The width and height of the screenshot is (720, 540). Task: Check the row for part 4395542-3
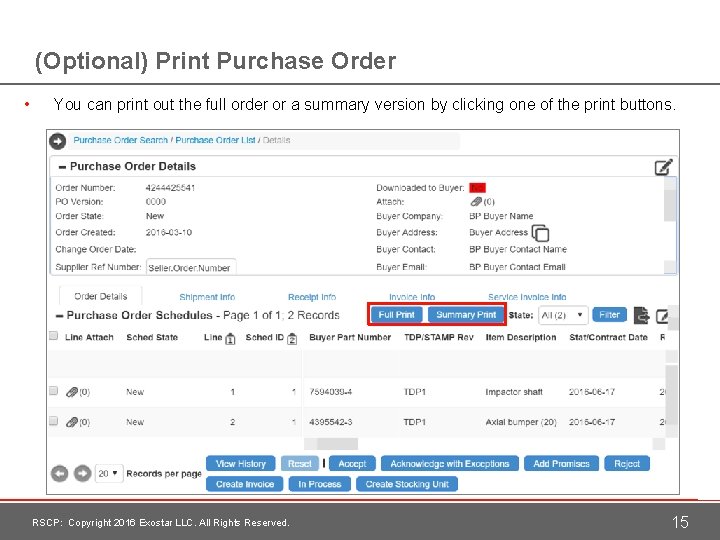(53, 421)
